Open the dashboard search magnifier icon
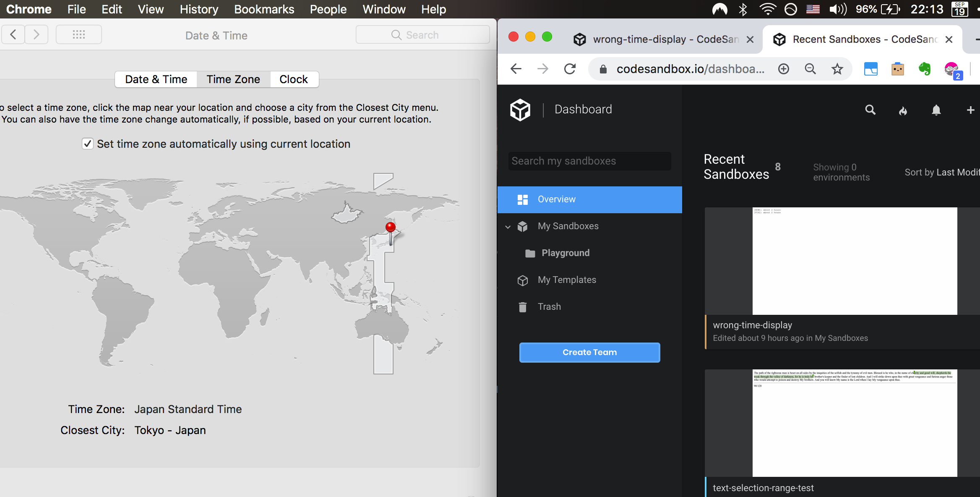Screen dimensions: 980x497 pyautogui.click(x=871, y=110)
